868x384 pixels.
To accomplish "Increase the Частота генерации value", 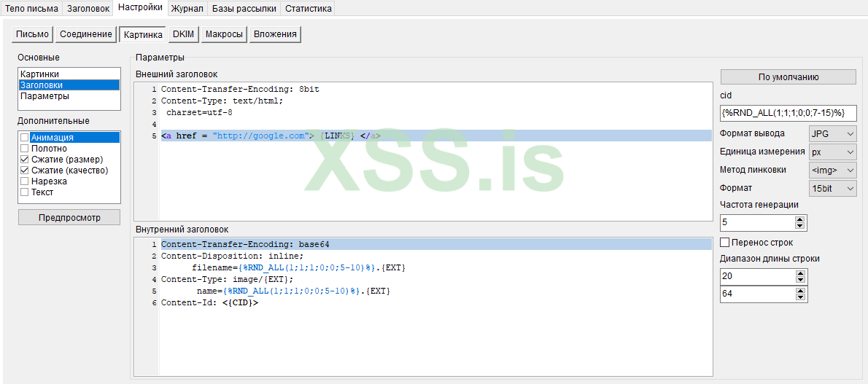I will (799, 219).
